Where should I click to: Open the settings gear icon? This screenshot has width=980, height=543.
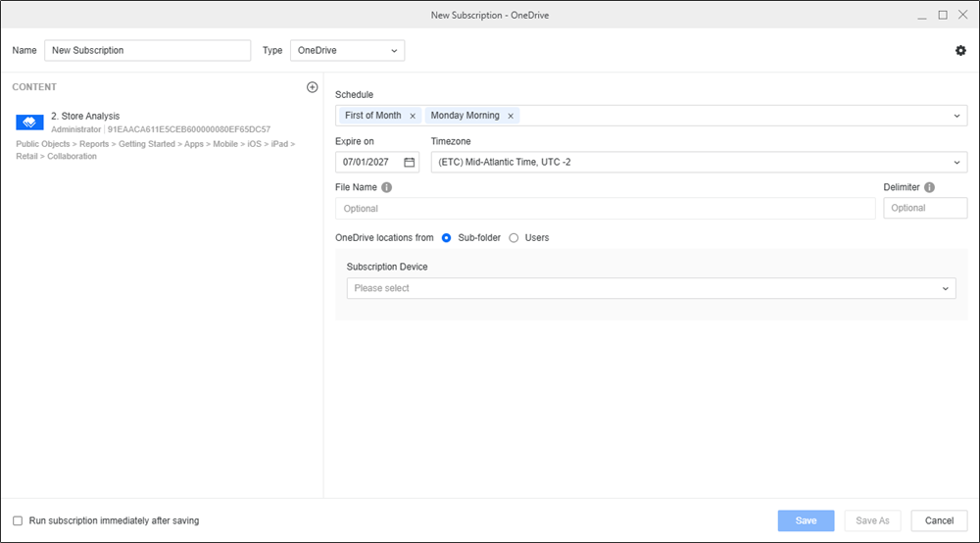[960, 50]
